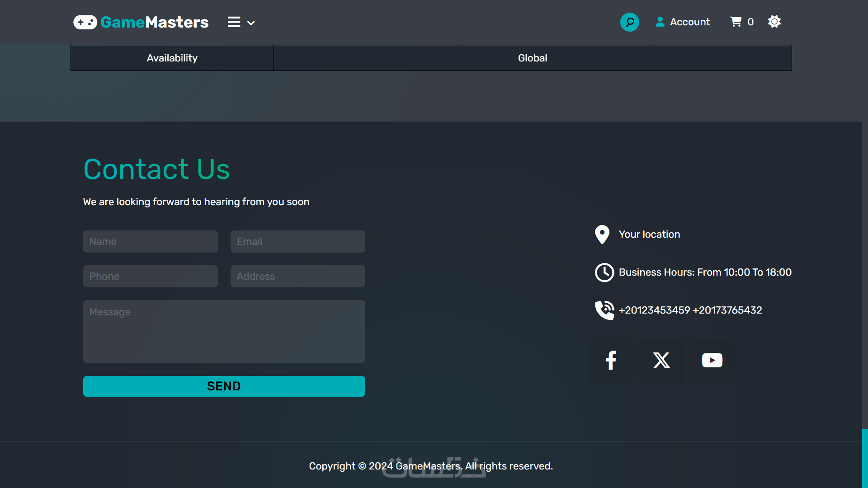Click the Facebook social icon
The width and height of the screenshot is (868, 488).
611,360
